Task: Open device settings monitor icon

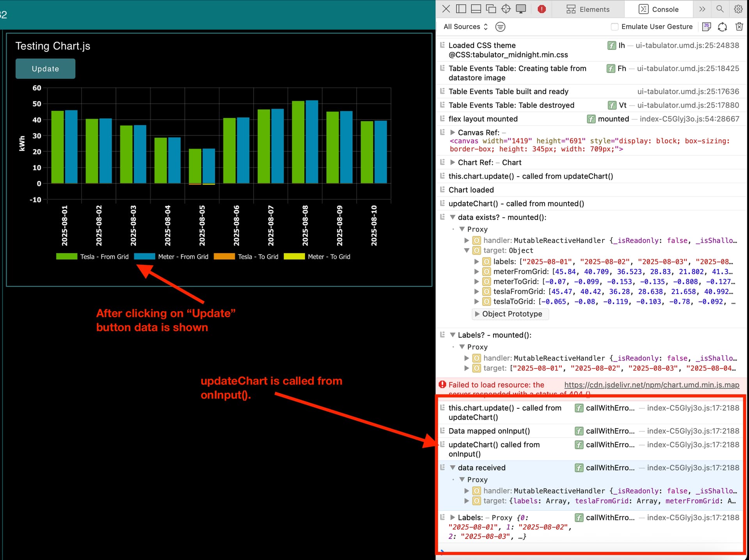Action: 521,9
